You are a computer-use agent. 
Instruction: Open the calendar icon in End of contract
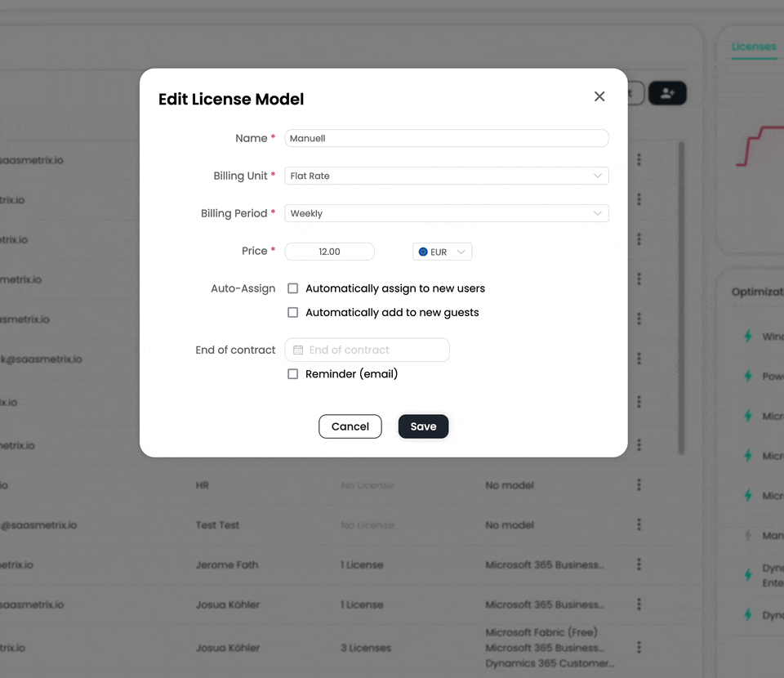[298, 350]
